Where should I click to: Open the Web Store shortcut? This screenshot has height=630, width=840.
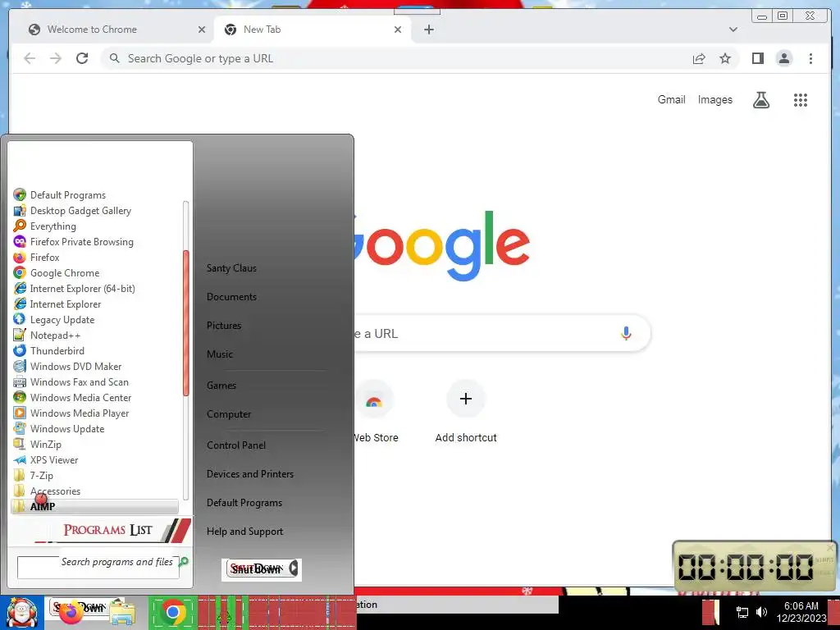pos(374,413)
